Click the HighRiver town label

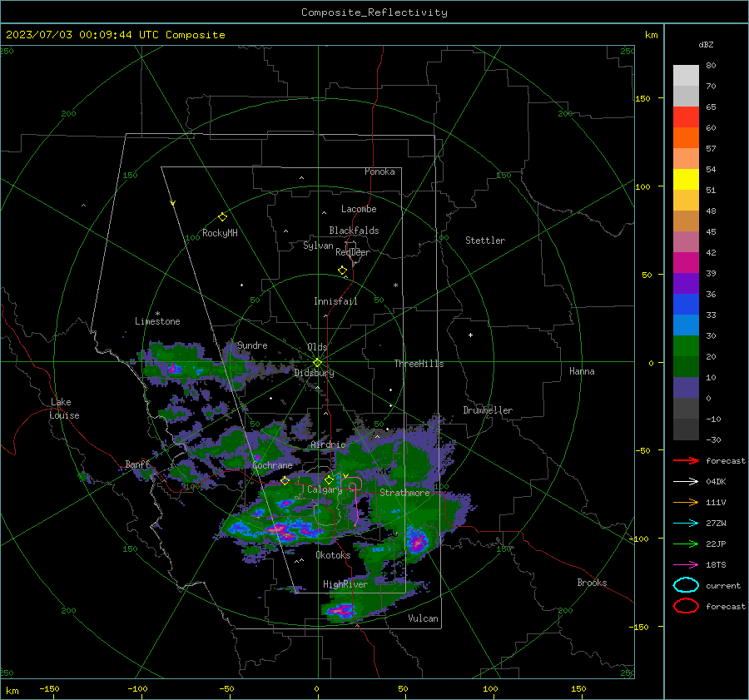[345, 584]
